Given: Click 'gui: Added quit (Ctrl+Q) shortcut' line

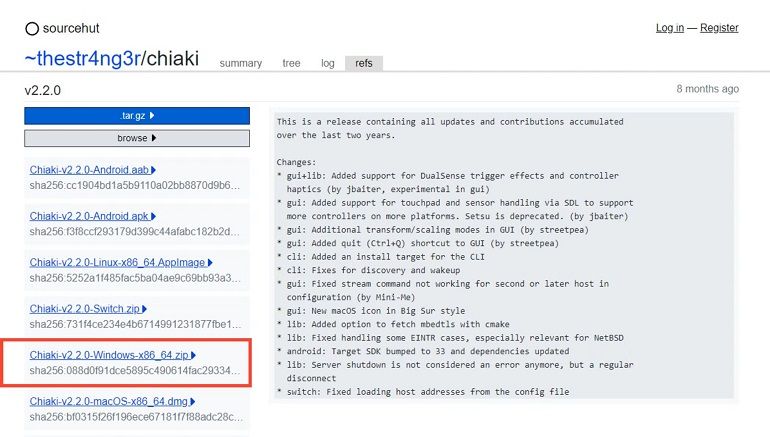Looking at the screenshot, I should 417,243.
